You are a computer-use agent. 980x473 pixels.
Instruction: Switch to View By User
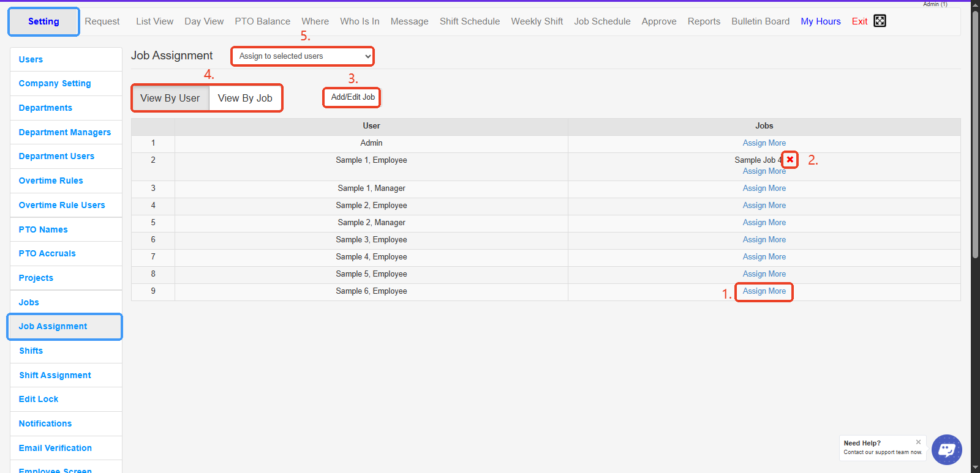pyautogui.click(x=170, y=98)
